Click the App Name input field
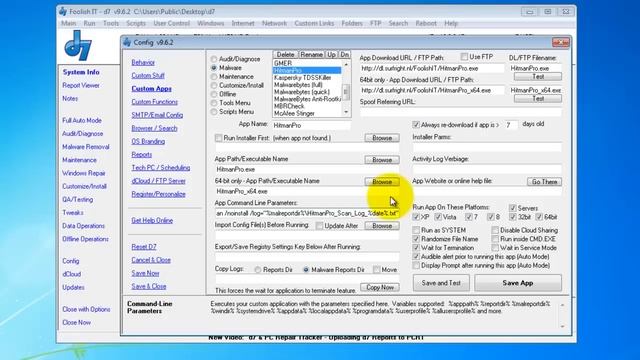This screenshot has width=640, height=360. pos(311,125)
